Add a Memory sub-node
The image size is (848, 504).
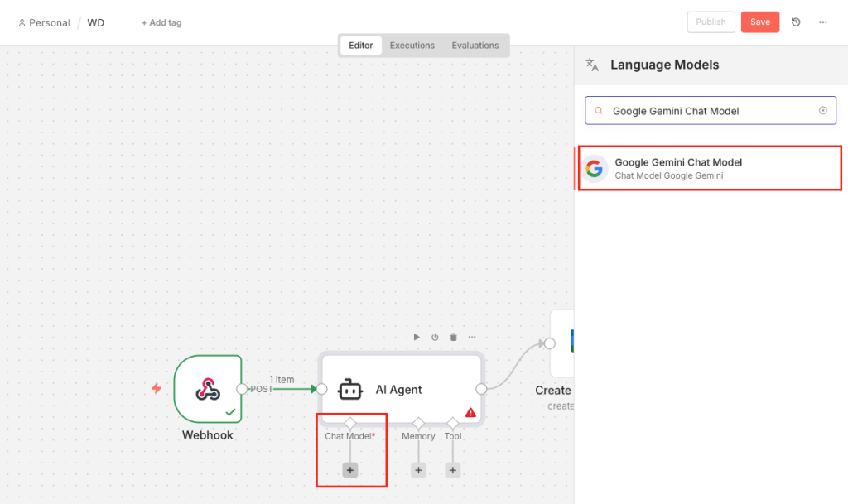(x=418, y=470)
